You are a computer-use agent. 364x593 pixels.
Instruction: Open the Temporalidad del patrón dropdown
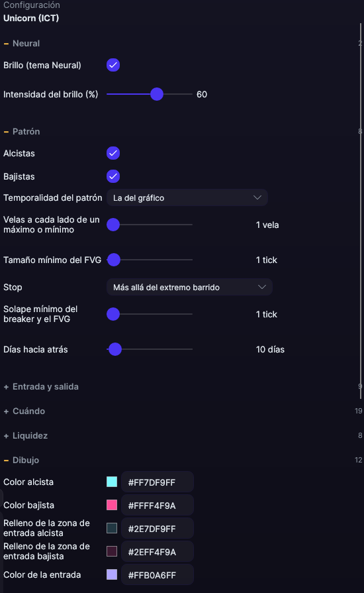click(x=187, y=198)
